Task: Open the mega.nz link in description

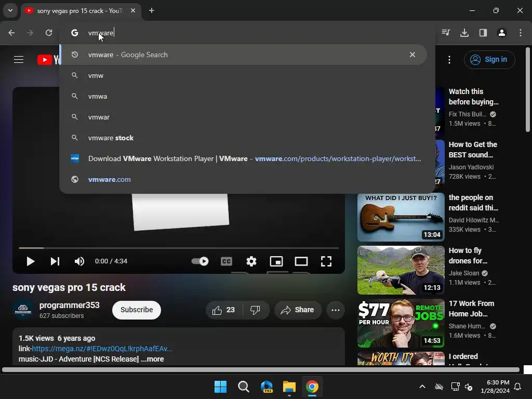Action: pos(102,349)
